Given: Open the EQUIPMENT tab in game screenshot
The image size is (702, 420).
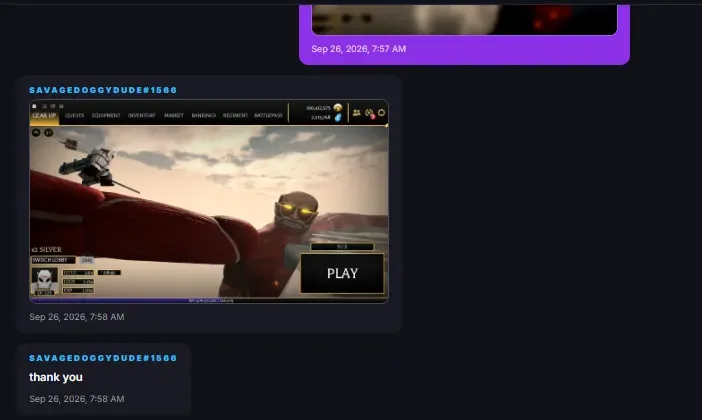Looking at the screenshot, I should point(106,116).
